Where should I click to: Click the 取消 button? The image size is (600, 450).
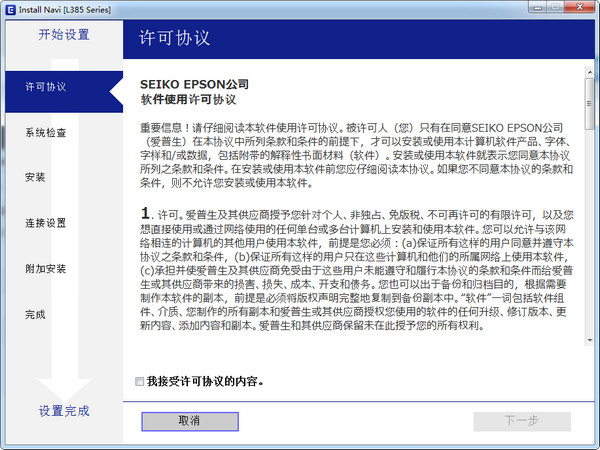tap(190, 421)
